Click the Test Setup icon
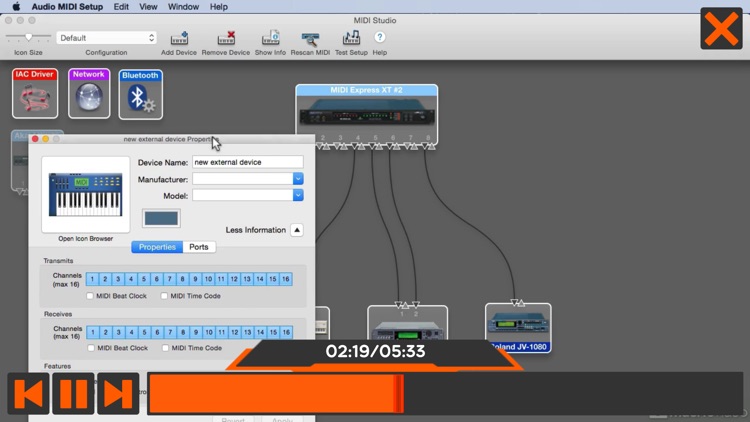 (351, 38)
